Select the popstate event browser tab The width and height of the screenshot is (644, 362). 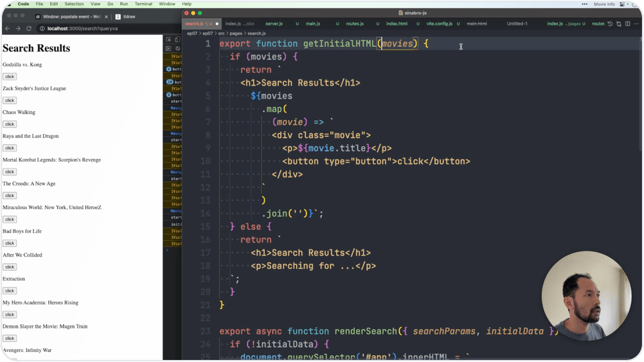point(72,17)
